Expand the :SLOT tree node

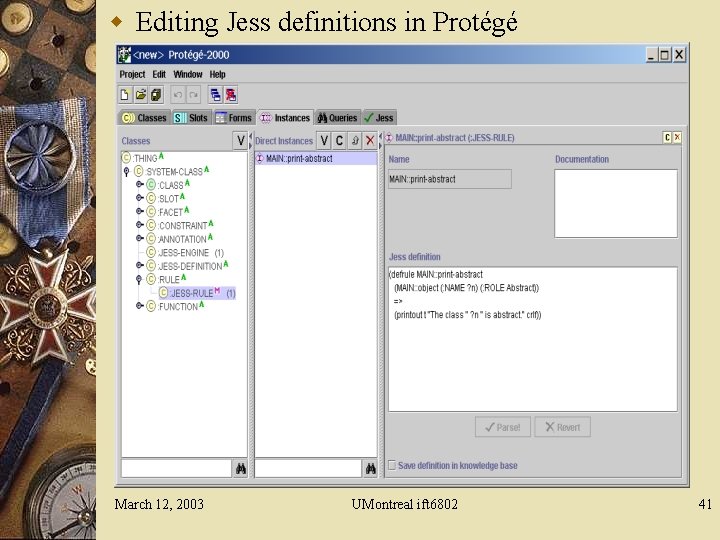140,198
